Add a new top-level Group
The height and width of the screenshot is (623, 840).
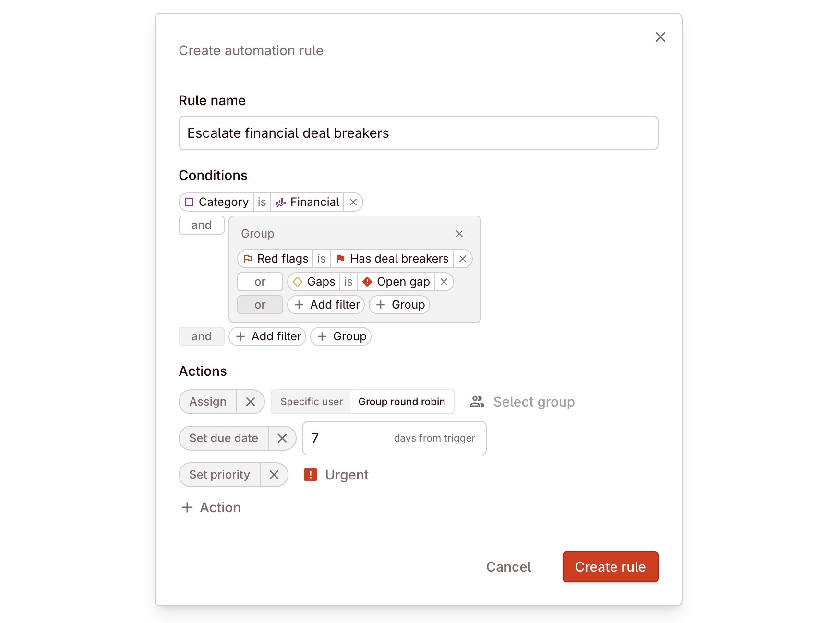coord(341,336)
